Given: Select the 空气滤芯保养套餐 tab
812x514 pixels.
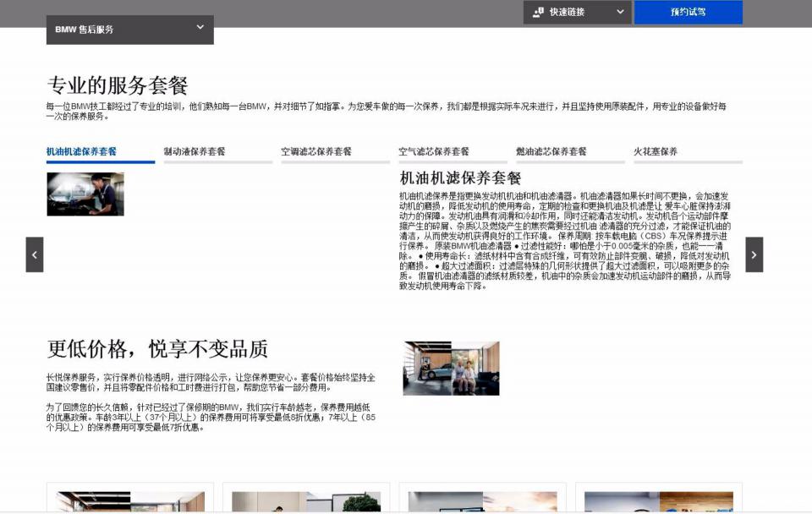Looking at the screenshot, I should [x=453, y=152].
